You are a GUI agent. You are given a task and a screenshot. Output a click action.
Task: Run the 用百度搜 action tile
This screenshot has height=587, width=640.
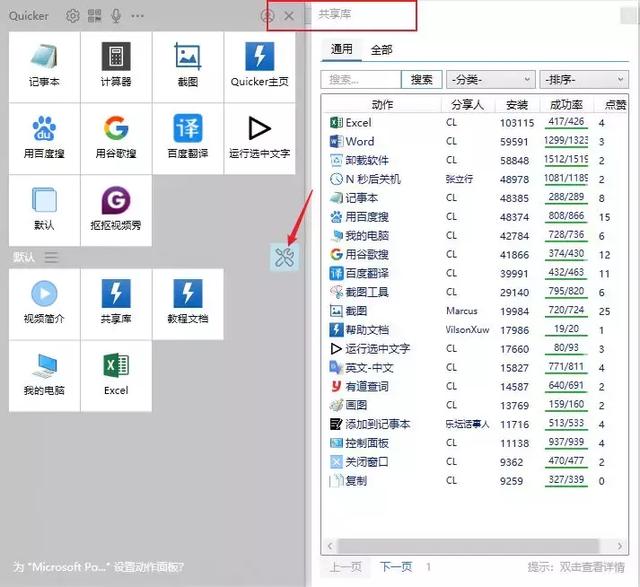click(x=44, y=139)
